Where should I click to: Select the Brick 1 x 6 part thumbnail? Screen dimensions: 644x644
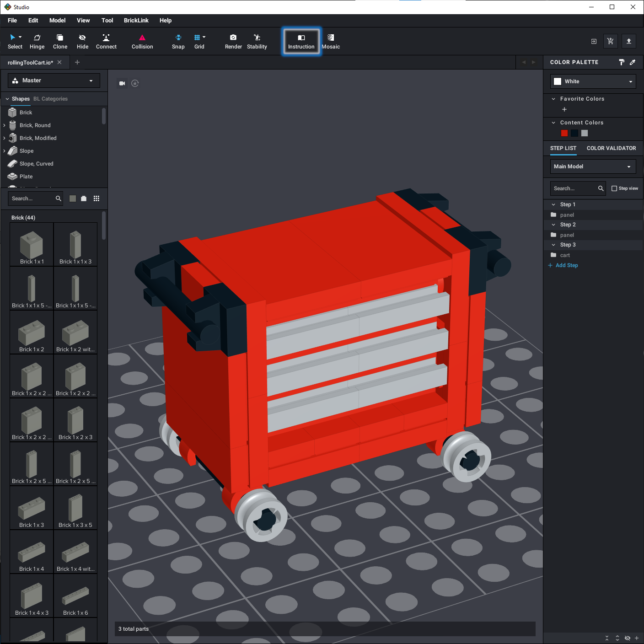(75, 596)
